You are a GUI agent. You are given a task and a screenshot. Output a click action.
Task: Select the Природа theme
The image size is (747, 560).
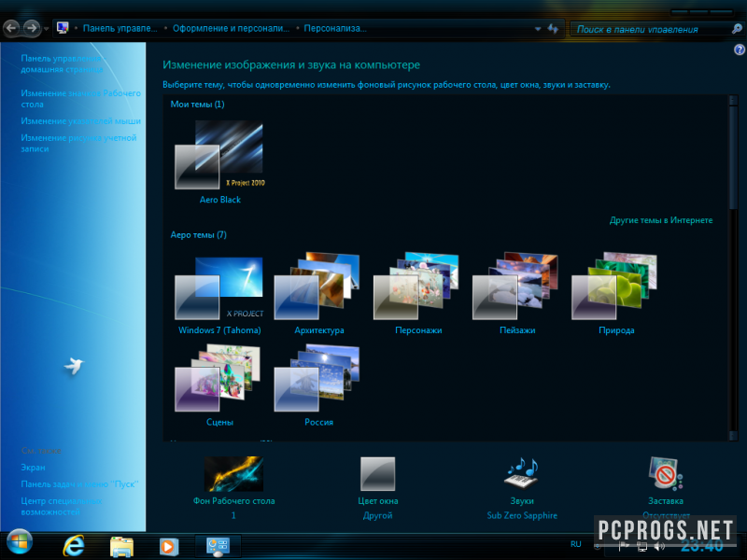click(616, 294)
